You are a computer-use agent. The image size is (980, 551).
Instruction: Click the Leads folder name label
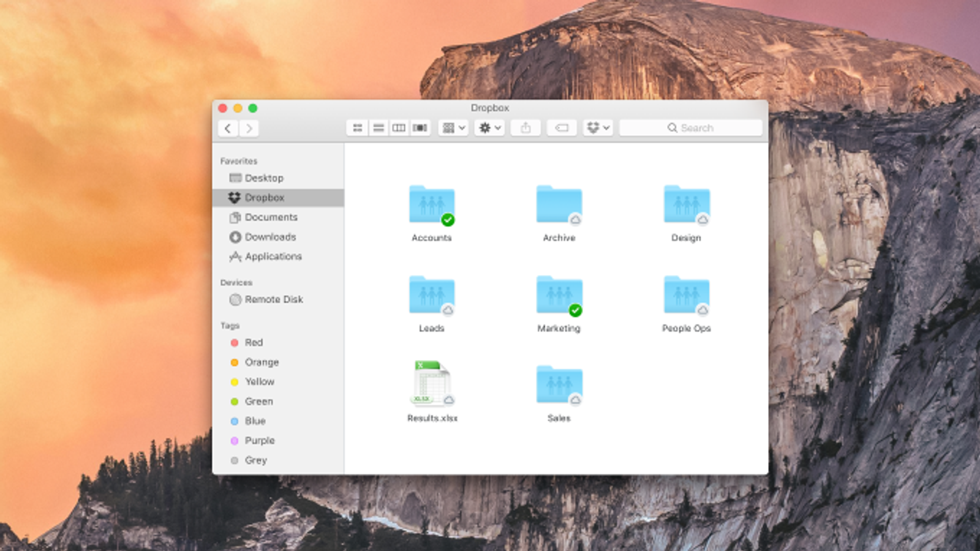(432, 328)
